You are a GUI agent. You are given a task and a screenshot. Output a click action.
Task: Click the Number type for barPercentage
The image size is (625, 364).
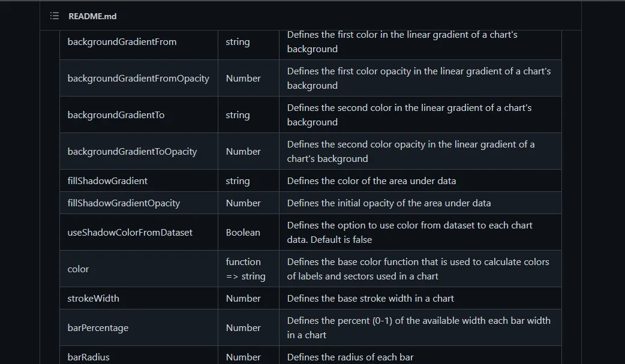click(243, 328)
